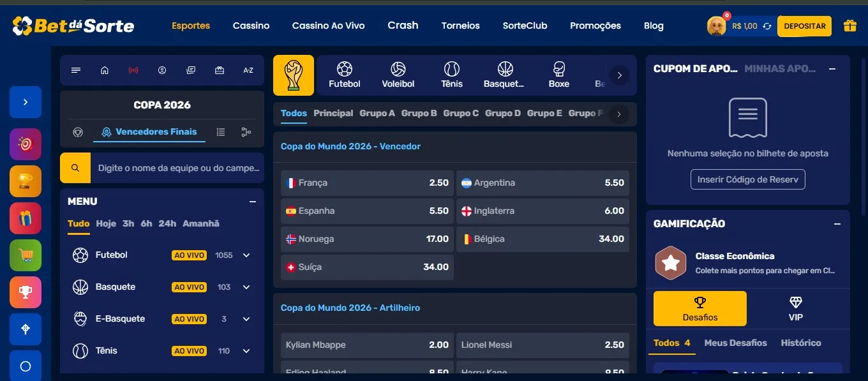Open the user avatar profile
Image resolution: width=868 pixels, height=381 pixels.
point(717,26)
